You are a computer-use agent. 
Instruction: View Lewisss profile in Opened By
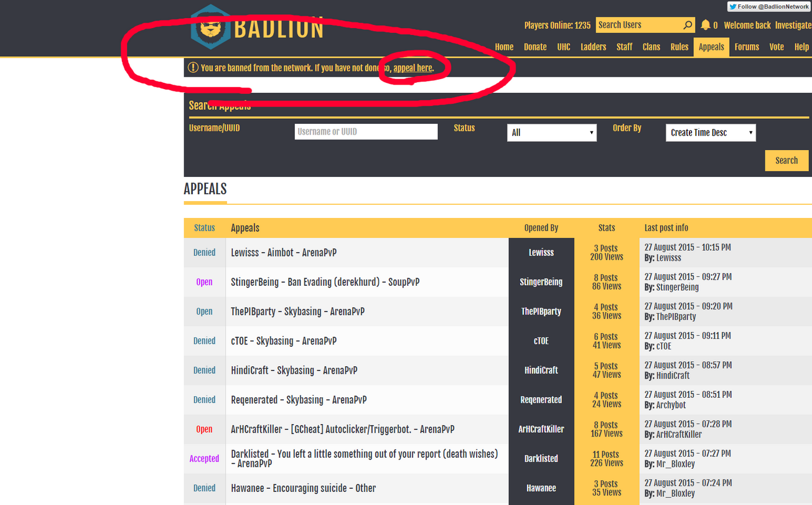[x=541, y=253]
